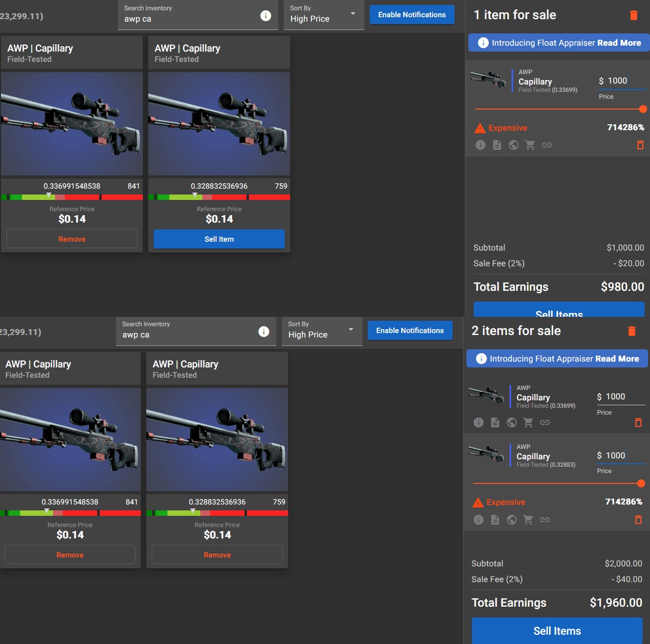
Task: Open Read More link in lower Float Appraiser banner
Action: point(617,359)
